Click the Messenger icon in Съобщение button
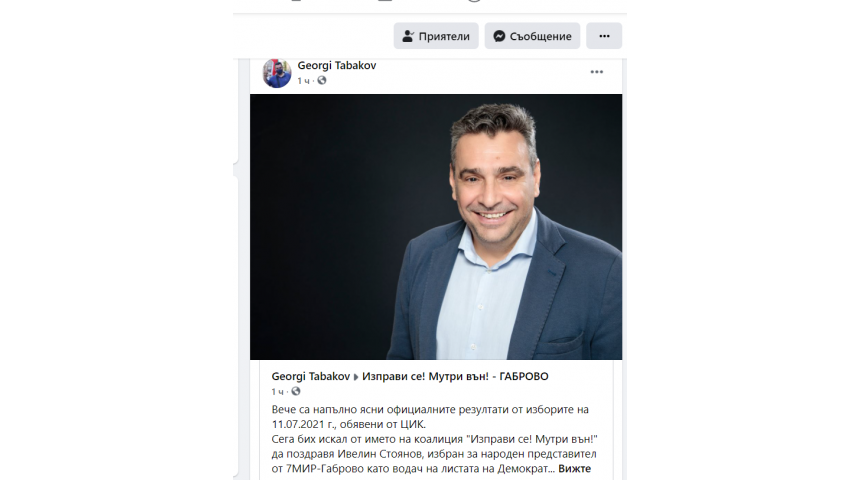Image resolution: width=860 pixels, height=480 pixels. click(x=499, y=36)
